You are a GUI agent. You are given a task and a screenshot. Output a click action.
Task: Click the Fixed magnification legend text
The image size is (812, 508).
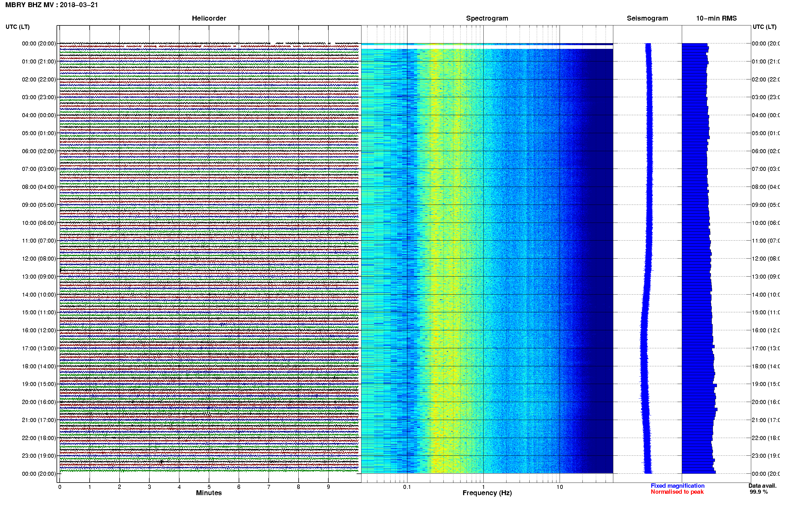tap(678, 485)
